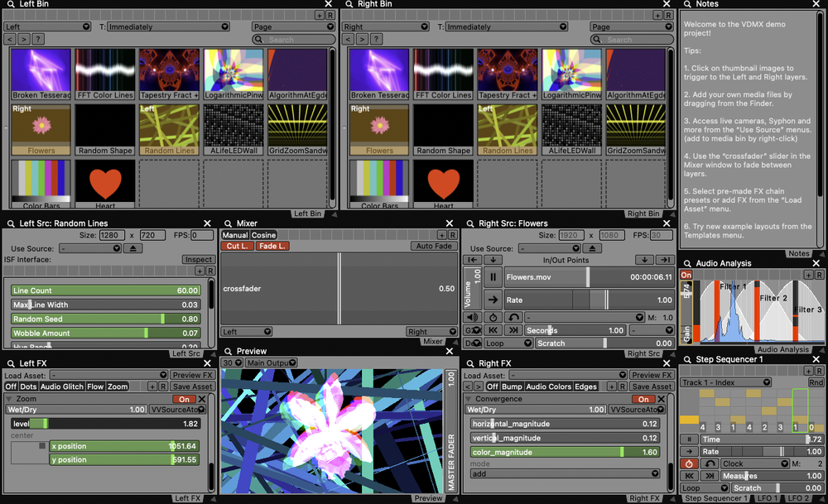
Task: Switch to the LFO 1 tab
Action: [x=767, y=498]
